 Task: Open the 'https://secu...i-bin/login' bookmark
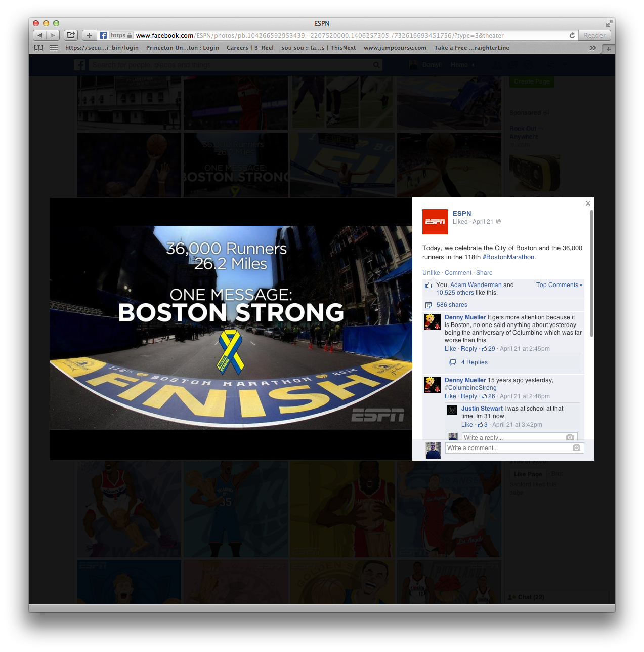click(102, 48)
